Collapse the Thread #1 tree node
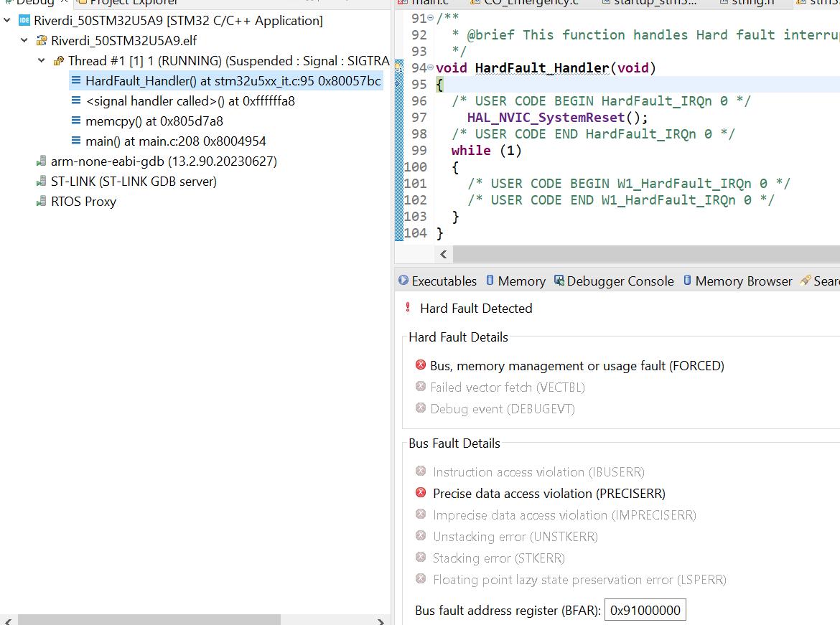 [x=41, y=60]
